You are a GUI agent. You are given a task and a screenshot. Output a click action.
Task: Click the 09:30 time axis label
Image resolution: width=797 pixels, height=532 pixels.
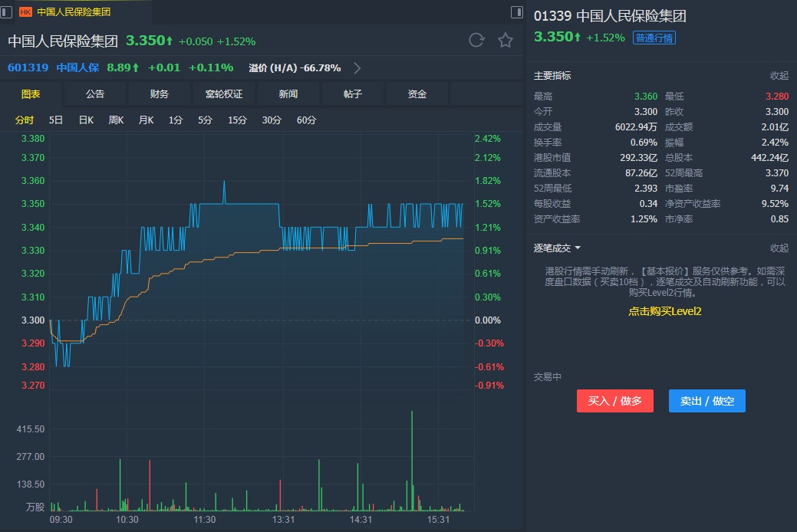click(x=61, y=520)
